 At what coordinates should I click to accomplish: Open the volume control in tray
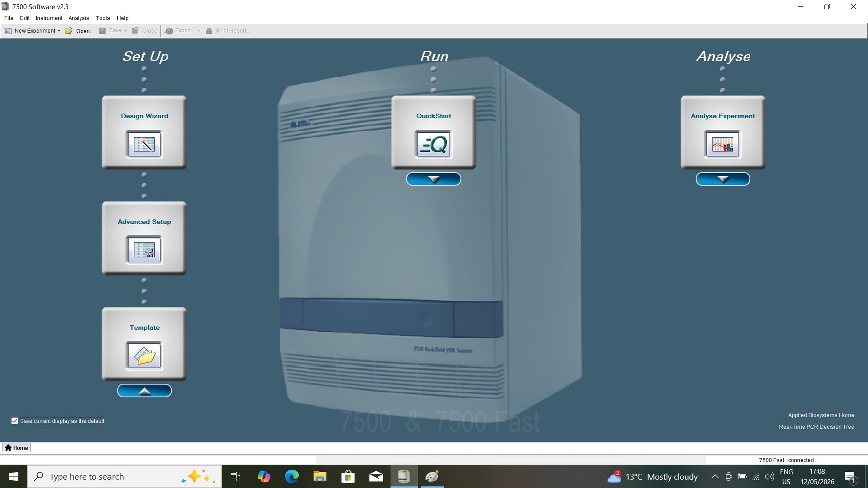[x=769, y=476]
